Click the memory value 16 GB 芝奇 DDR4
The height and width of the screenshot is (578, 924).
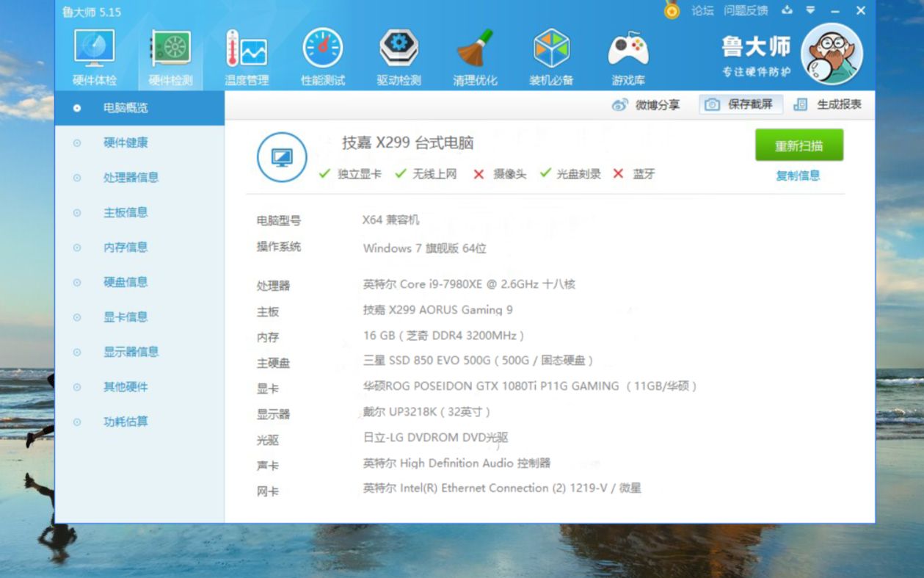444,336
